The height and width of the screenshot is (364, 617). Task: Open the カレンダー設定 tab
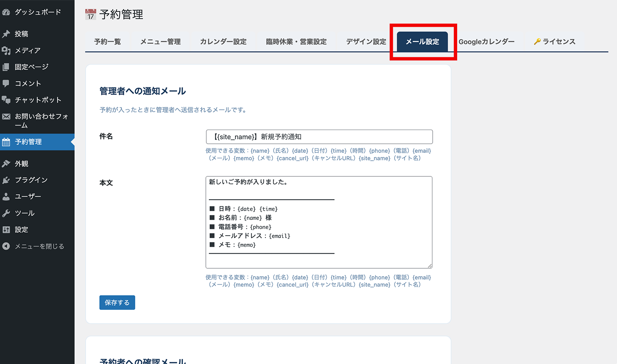pyautogui.click(x=223, y=42)
